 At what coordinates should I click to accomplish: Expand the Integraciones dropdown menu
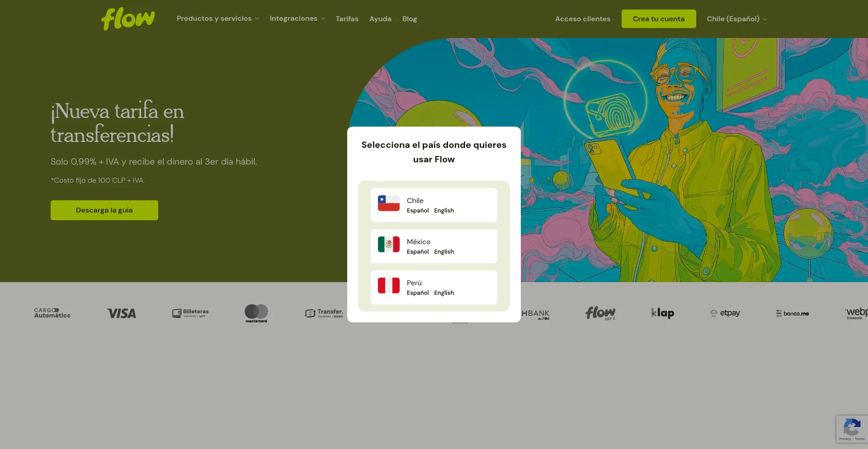click(x=297, y=19)
